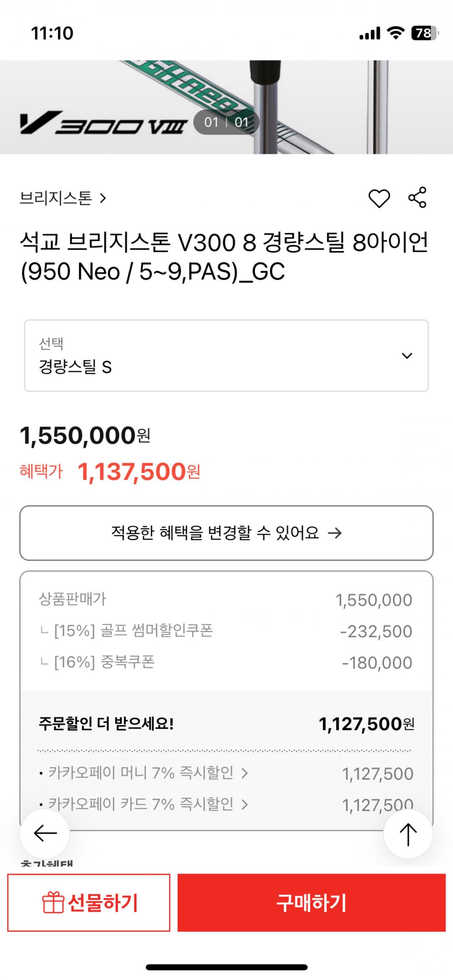Tap the cellular signal bars icon
The width and height of the screenshot is (453, 980).
point(370,33)
